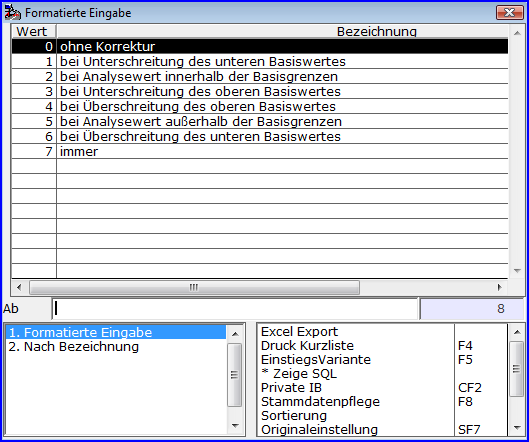Select row 'bei Analysewert innerhalb der Basisgrenzen'
This screenshot has height=442, width=529.
click(x=260, y=77)
